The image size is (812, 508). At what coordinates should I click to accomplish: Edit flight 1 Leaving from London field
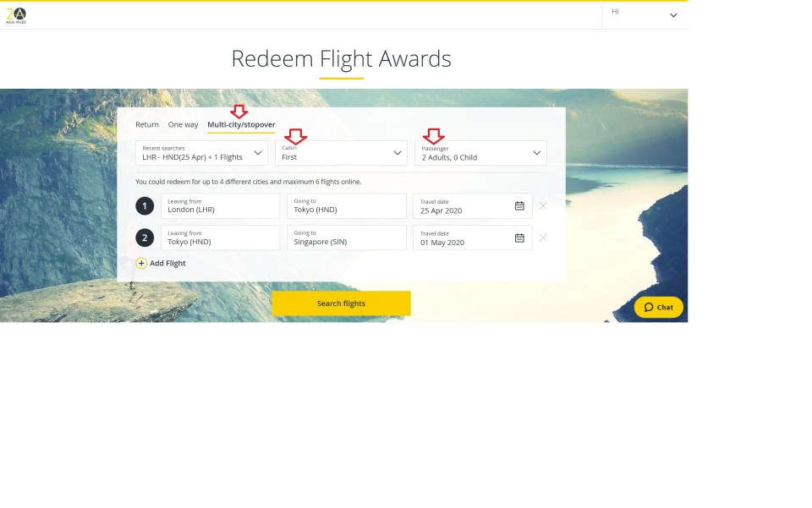220,206
